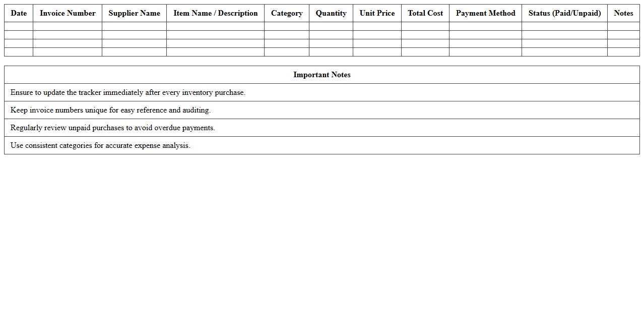Select the last empty Status (Paid/Unpaid) cell
644x328 pixels.
click(564, 52)
